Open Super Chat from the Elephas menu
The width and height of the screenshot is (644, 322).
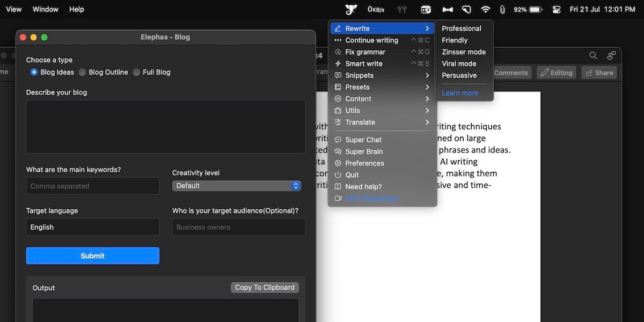[x=363, y=140]
